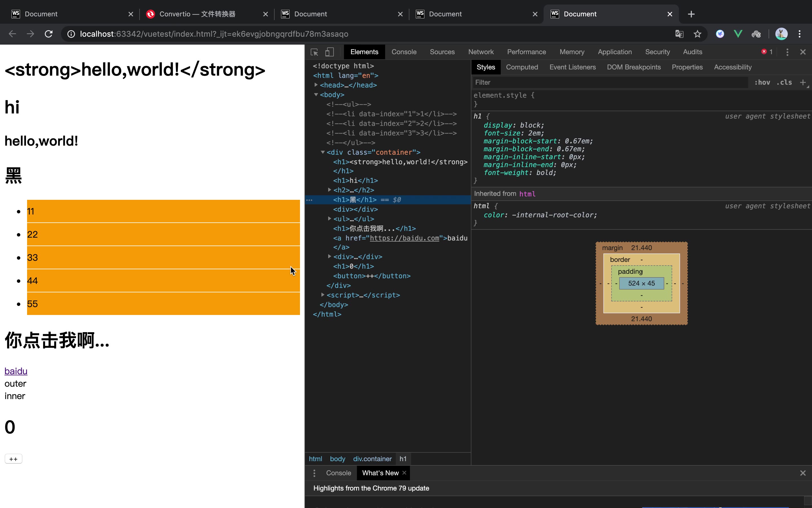Open the Application panel tab

615,52
